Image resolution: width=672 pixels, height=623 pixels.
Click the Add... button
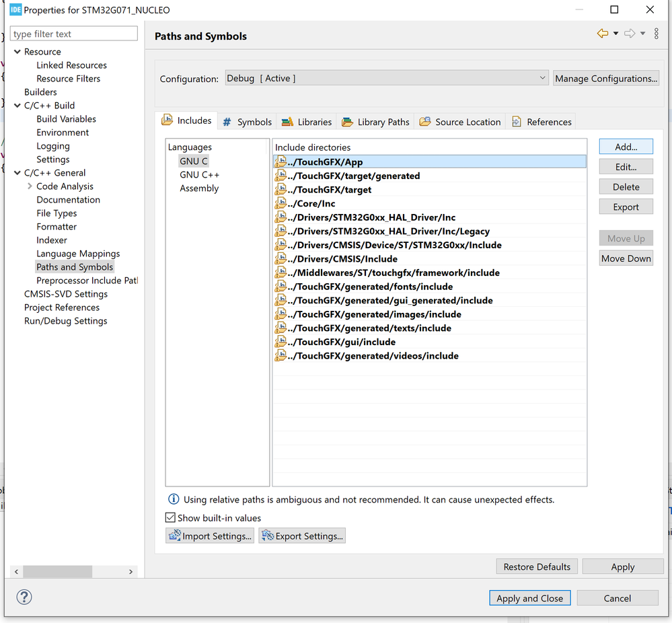626,147
